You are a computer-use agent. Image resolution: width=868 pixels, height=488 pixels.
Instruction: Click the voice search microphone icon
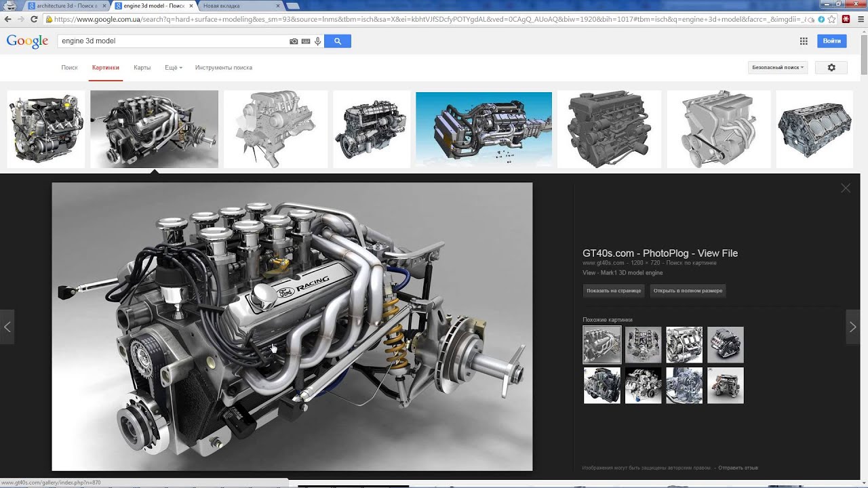click(x=317, y=41)
